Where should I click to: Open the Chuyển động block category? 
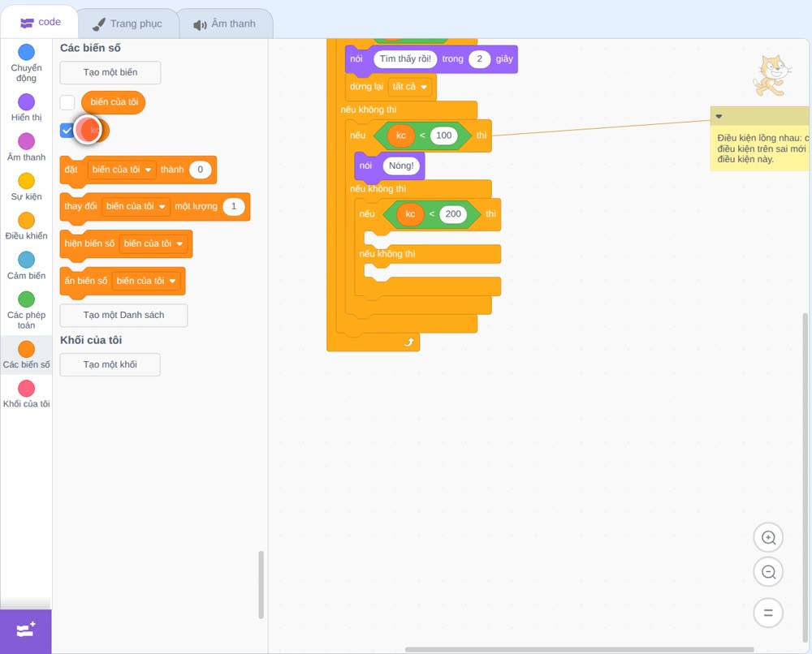click(26, 63)
